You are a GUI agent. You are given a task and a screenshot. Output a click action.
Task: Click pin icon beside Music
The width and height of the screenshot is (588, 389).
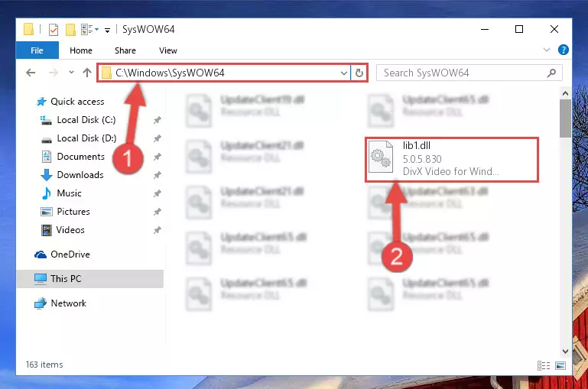[157, 193]
